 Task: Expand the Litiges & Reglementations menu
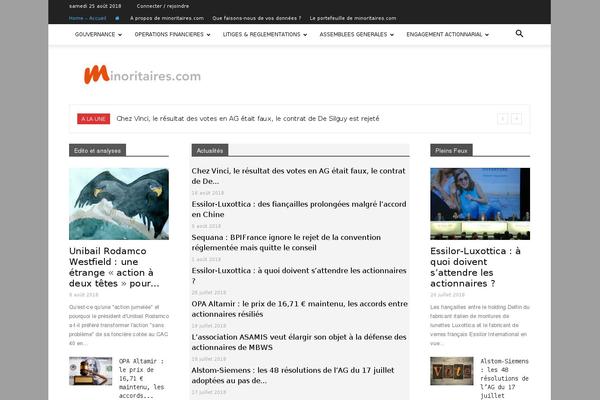point(265,34)
